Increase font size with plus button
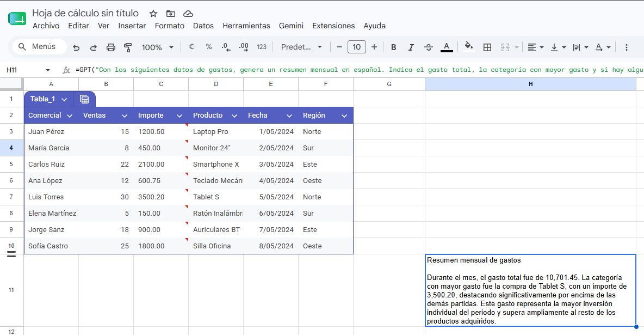Image resolution: width=644 pixels, height=335 pixels. point(374,47)
